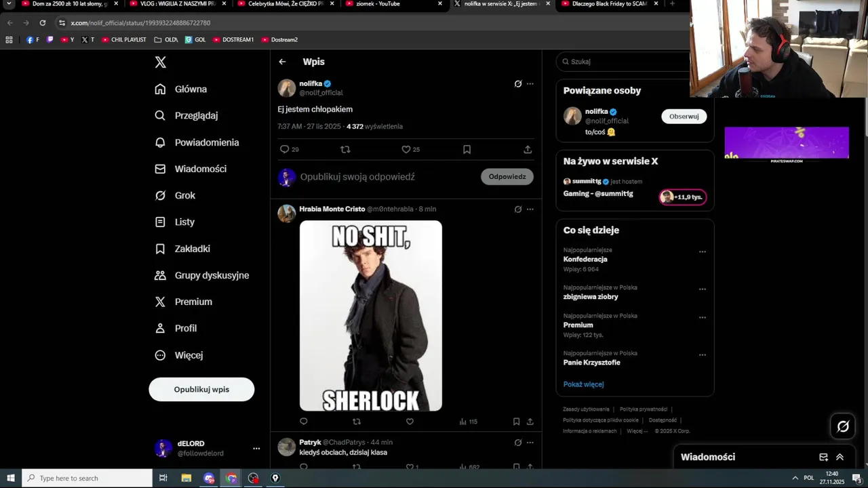Screen dimensions: 868x488
Task: Repost nolifka's post
Action: pos(345,149)
